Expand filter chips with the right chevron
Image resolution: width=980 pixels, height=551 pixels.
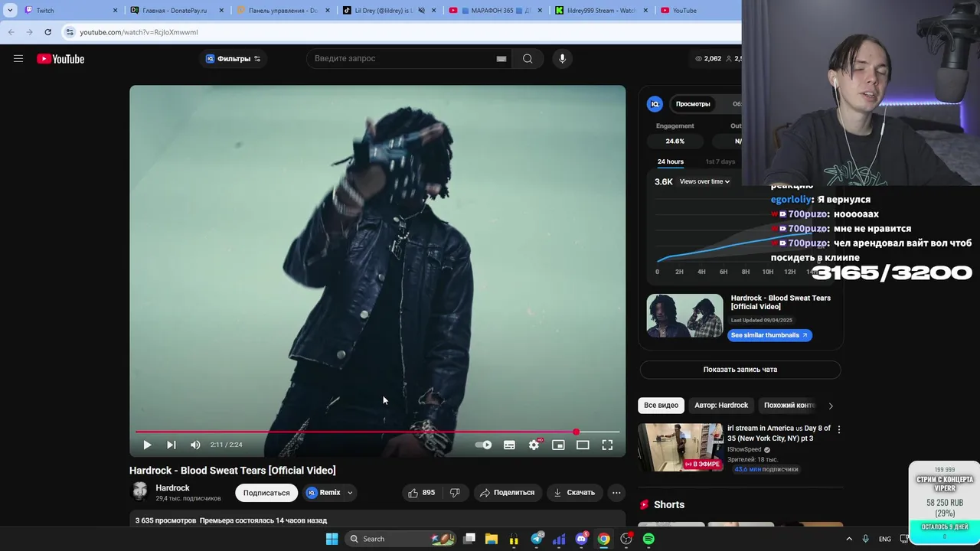point(831,406)
